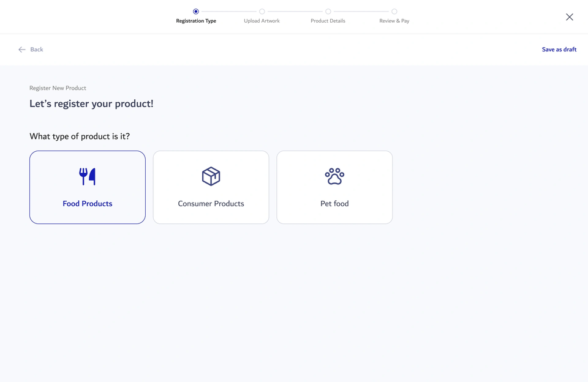588x382 pixels.
Task: Click Save as draft
Action: (559, 50)
